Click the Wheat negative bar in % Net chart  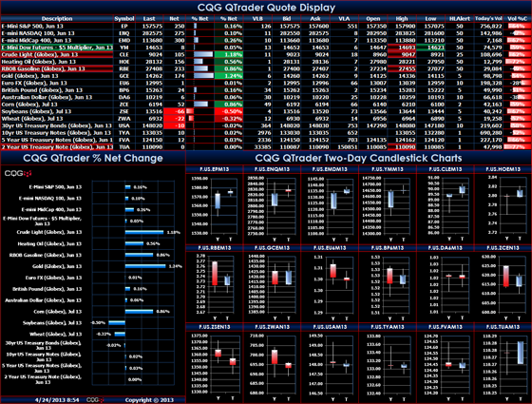coord(120,334)
